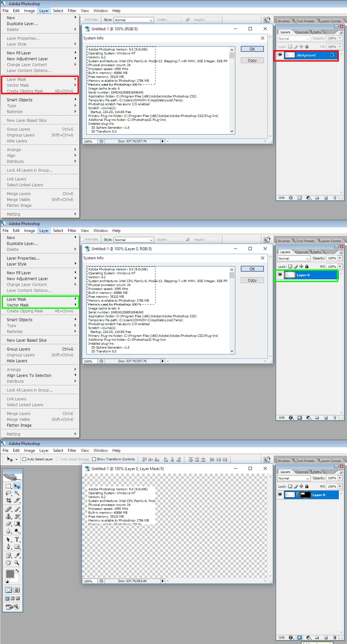This screenshot has width=347, height=644.
Task: Pick the Spot Healing Brush tool
Action: pyautogui.click(x=9, y=509)
